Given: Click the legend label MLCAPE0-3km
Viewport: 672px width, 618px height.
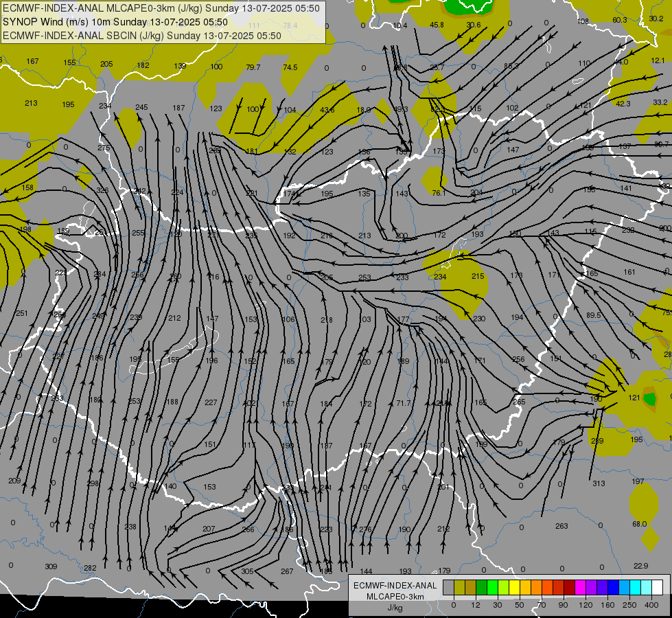Looking at the screenshot, I should [395, 597].
